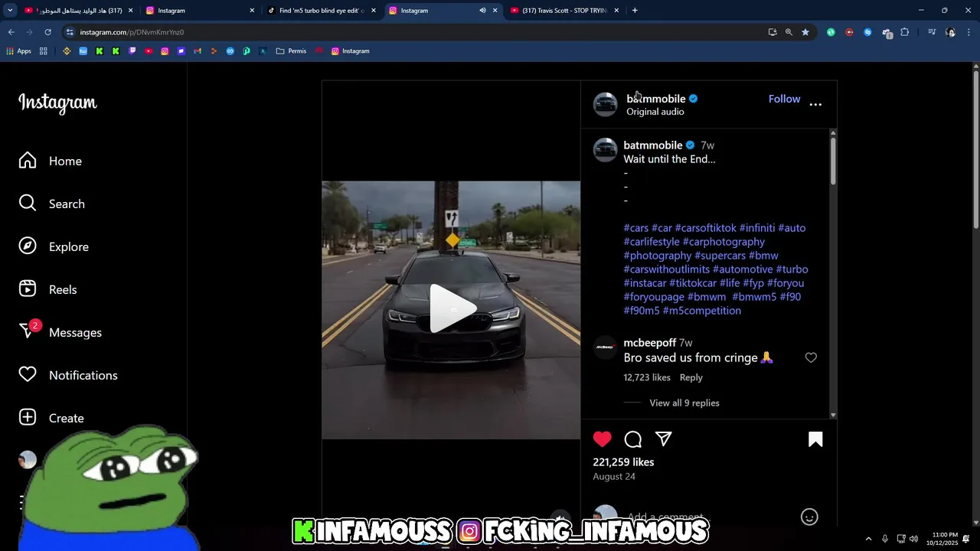Open the #m5competition hashtag
The height and width of the screenshot is (551, 980).
point(702,311)
